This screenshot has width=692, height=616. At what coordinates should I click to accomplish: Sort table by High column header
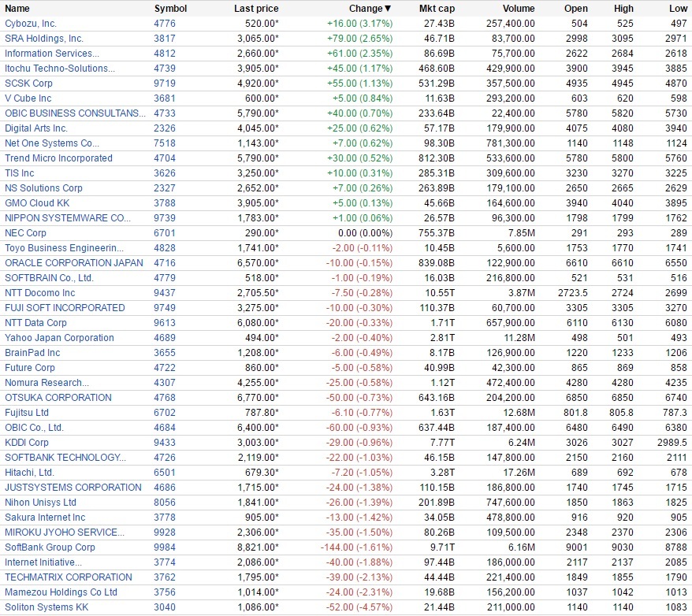pyautogui.click(x=623, y=9)
